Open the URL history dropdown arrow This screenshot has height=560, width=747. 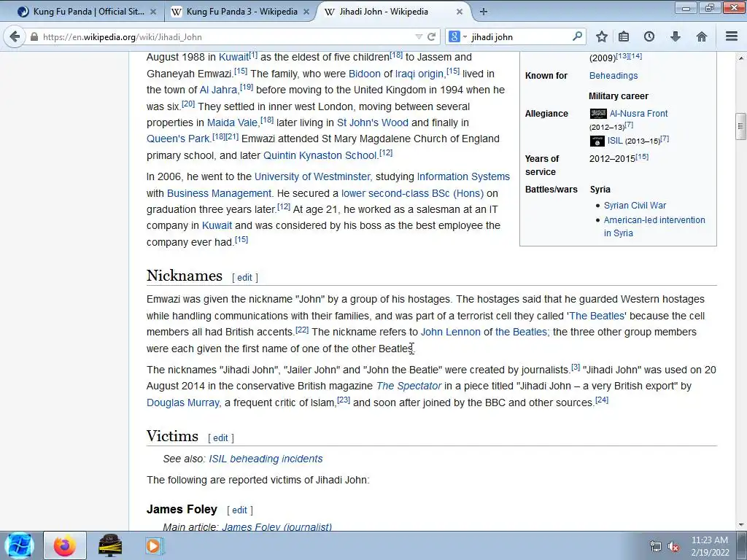point(419,36)
